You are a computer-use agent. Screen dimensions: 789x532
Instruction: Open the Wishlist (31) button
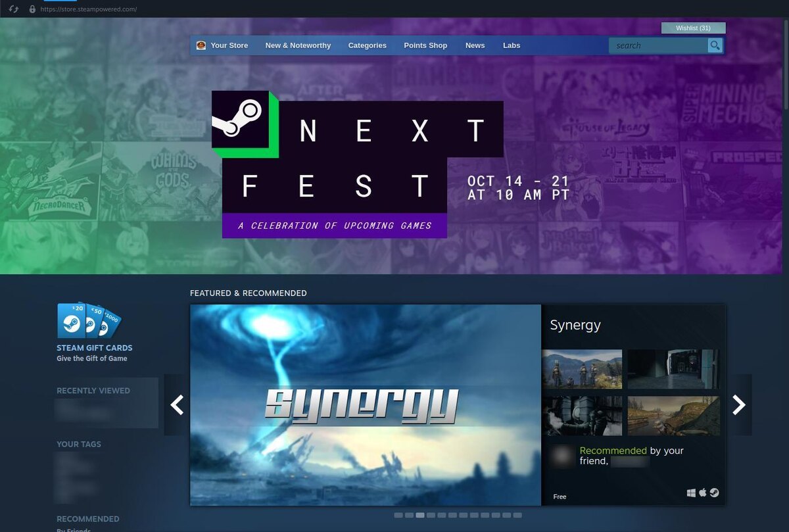click(x=693, y=28)
